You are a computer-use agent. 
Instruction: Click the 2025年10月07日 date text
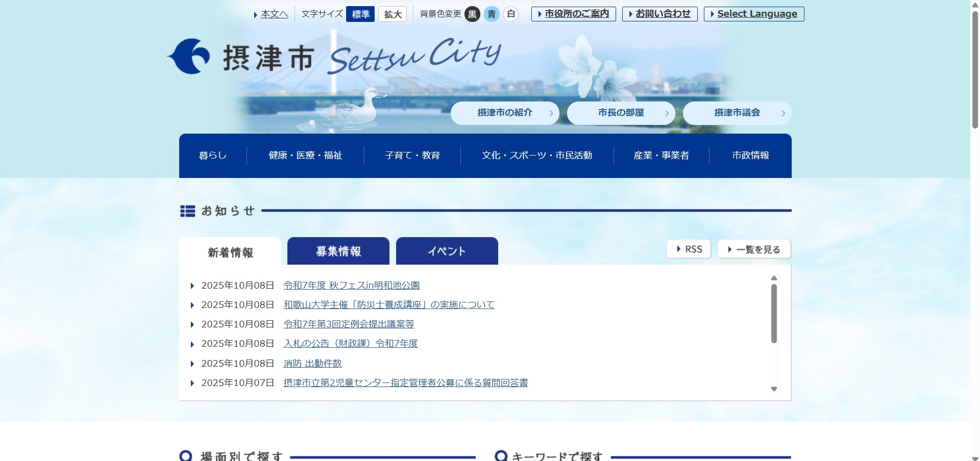(x=238, y=383)
